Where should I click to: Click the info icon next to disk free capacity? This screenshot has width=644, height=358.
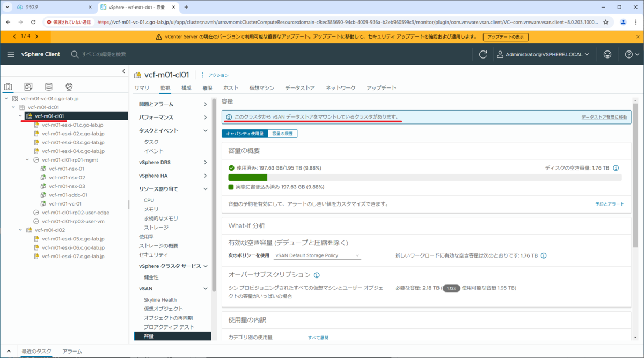coord(616,168)
